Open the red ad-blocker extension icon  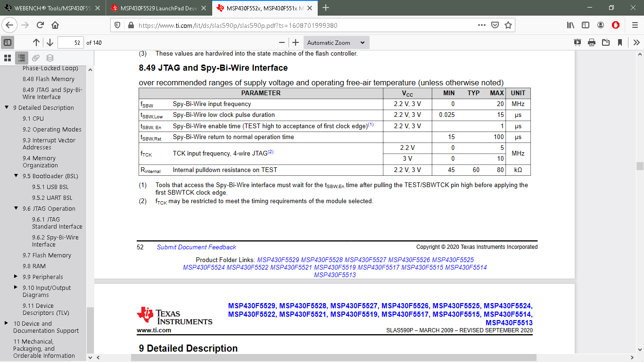pyautogui.click(x=616, y=25)
